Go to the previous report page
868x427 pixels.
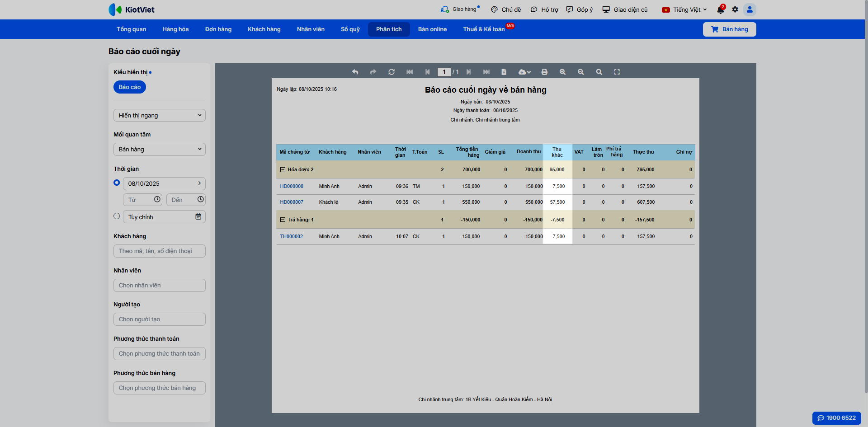pyautogui.click(x=428, y=72)
